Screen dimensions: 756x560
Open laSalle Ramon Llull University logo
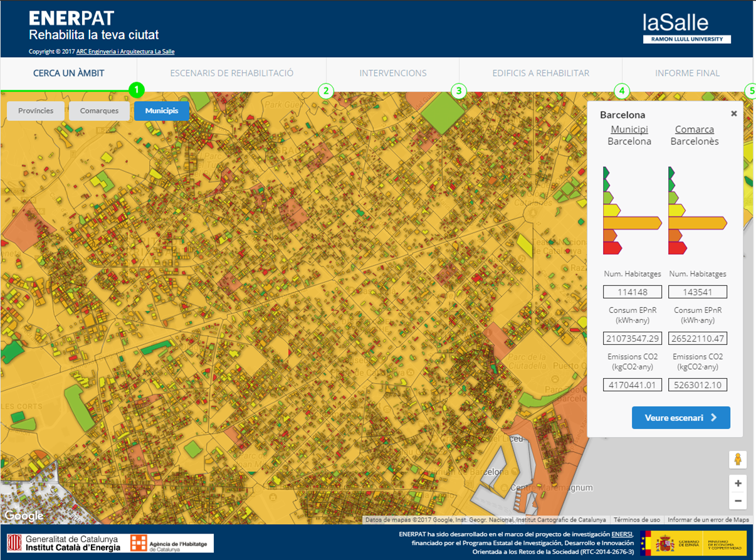(x=687, y=29)
